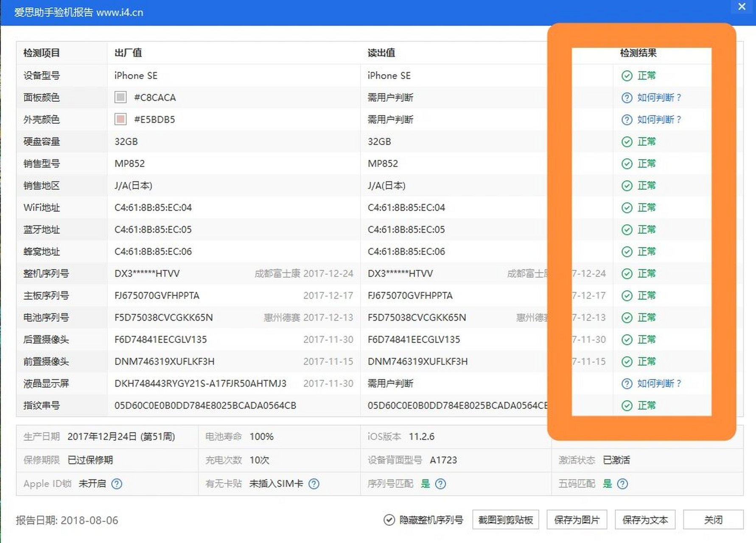This screenshot has width=756, height=543.
Task: Select factory disk capacity 32GB
Action: click(126, 142)
